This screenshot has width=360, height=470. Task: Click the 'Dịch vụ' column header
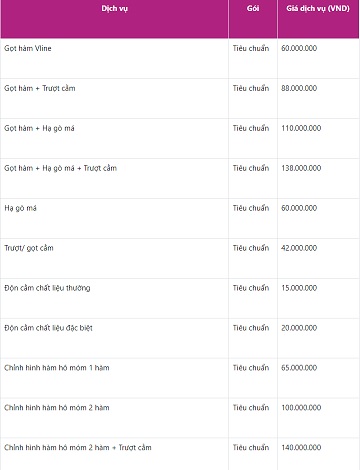[x=114, y=19]
